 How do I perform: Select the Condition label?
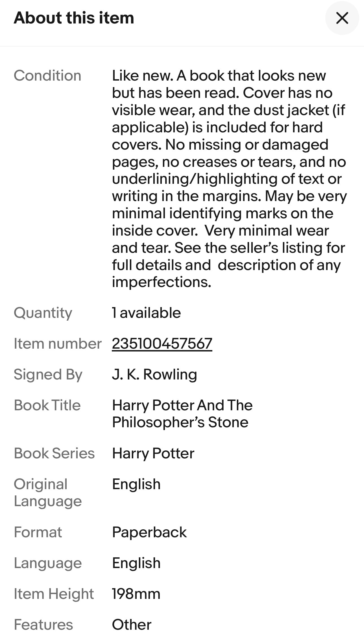[47, 75]
